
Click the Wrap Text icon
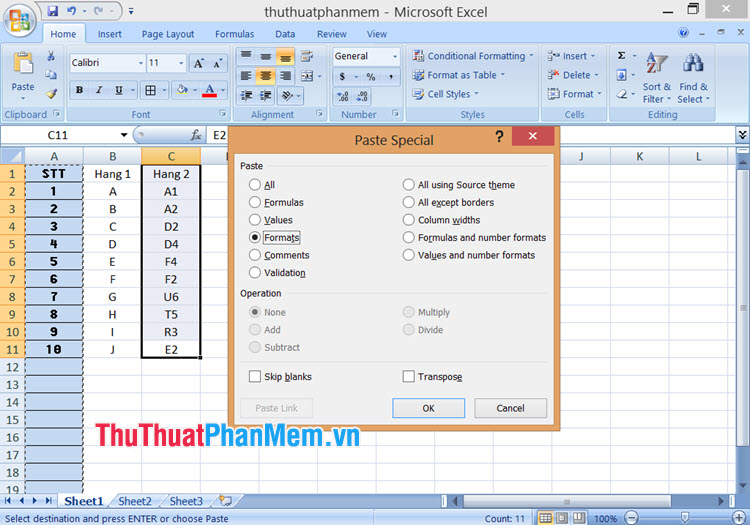tap(307, 56)
